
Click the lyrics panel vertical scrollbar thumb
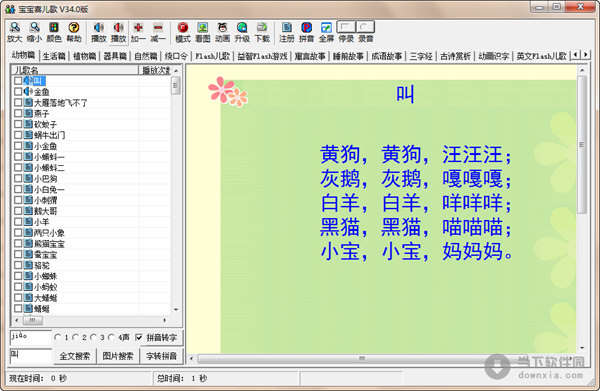(x=582, y=145)
